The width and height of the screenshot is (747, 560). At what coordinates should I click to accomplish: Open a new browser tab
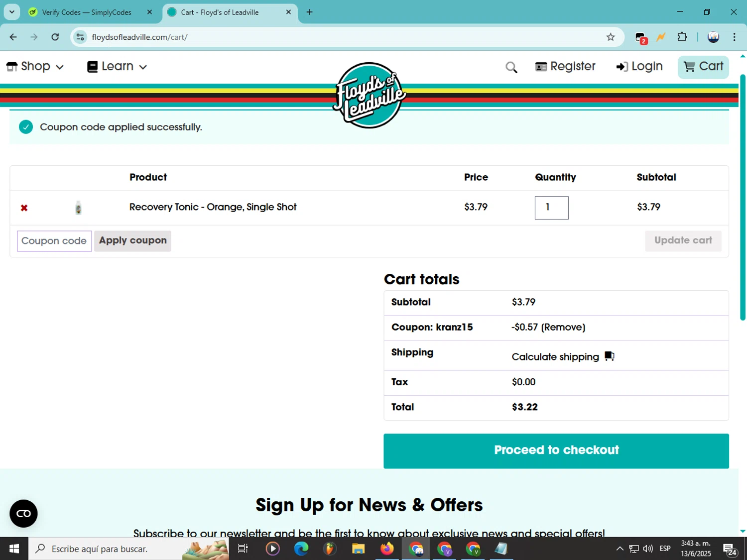tap(309, 12)
